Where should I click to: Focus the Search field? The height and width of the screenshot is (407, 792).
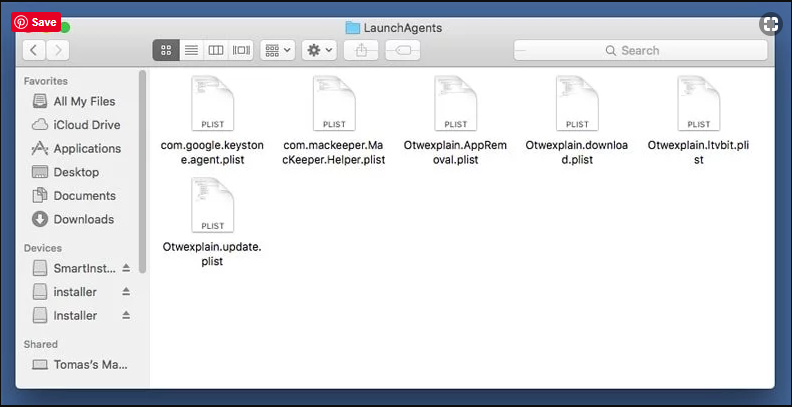640,50
